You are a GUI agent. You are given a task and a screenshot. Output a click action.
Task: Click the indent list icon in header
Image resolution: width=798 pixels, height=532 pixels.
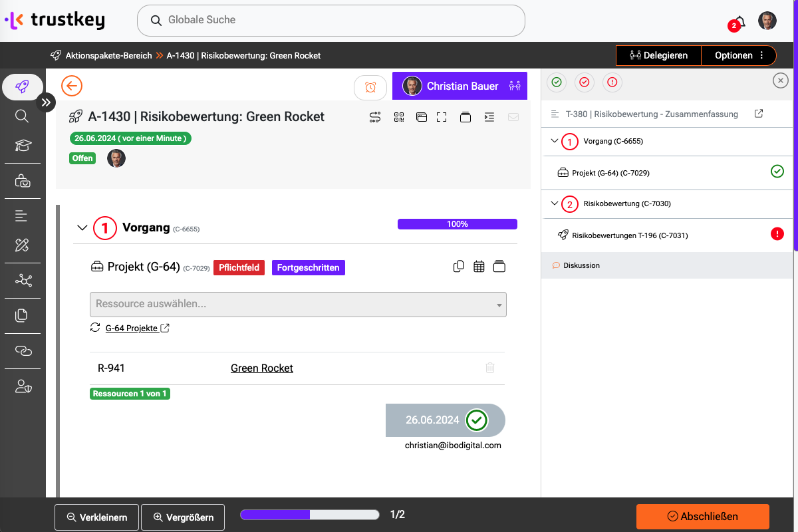489,117
